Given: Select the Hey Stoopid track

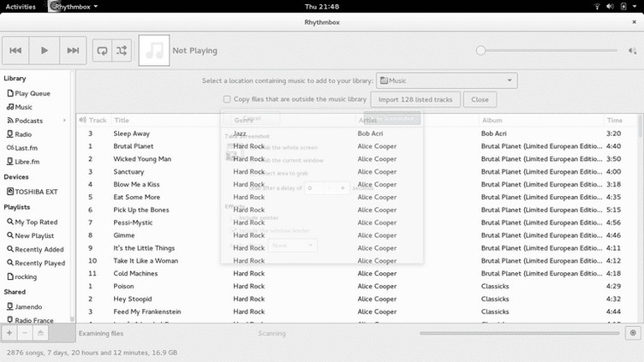Looking at the screenshot, I should [132, 299].
